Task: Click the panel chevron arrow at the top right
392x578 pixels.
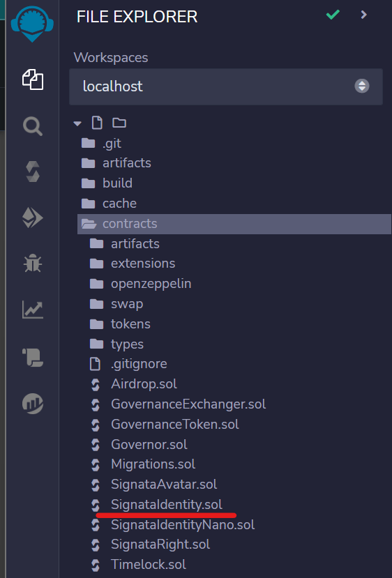Action: coord(364,15)
